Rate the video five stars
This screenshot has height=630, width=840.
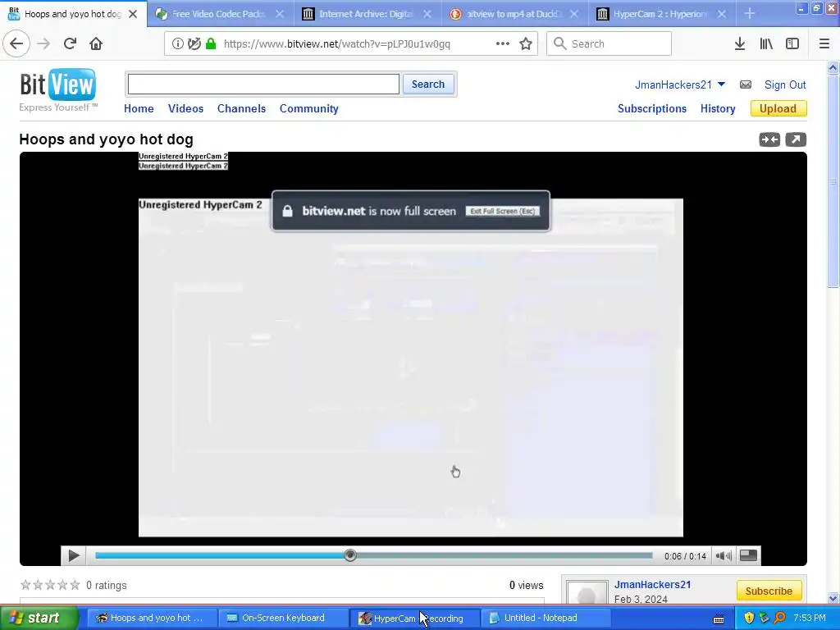click(75, 585)
